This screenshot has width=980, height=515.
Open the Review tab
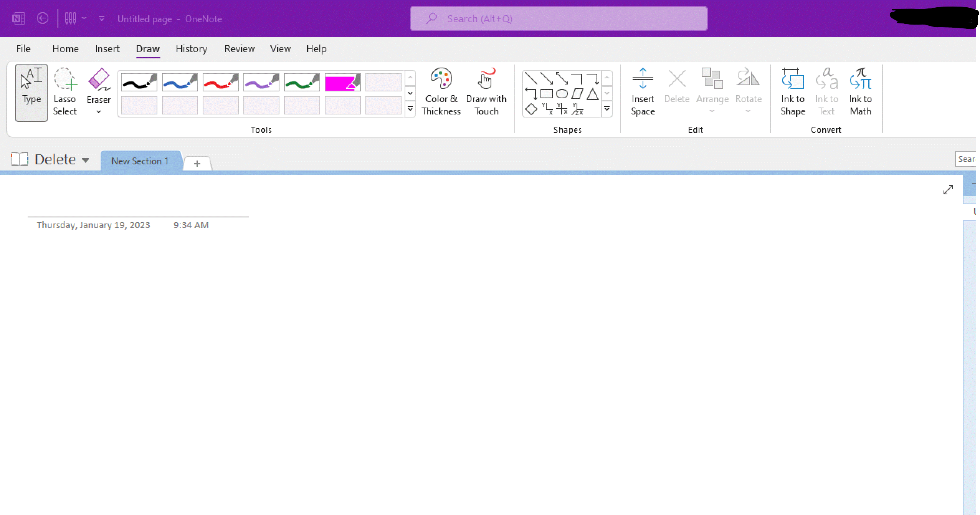240,49
